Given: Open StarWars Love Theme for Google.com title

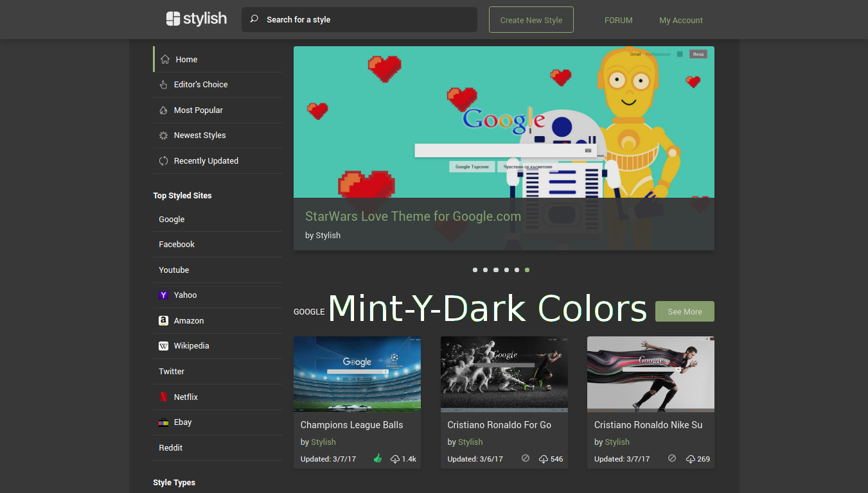Looking at the screenshot, I should 413,216.
